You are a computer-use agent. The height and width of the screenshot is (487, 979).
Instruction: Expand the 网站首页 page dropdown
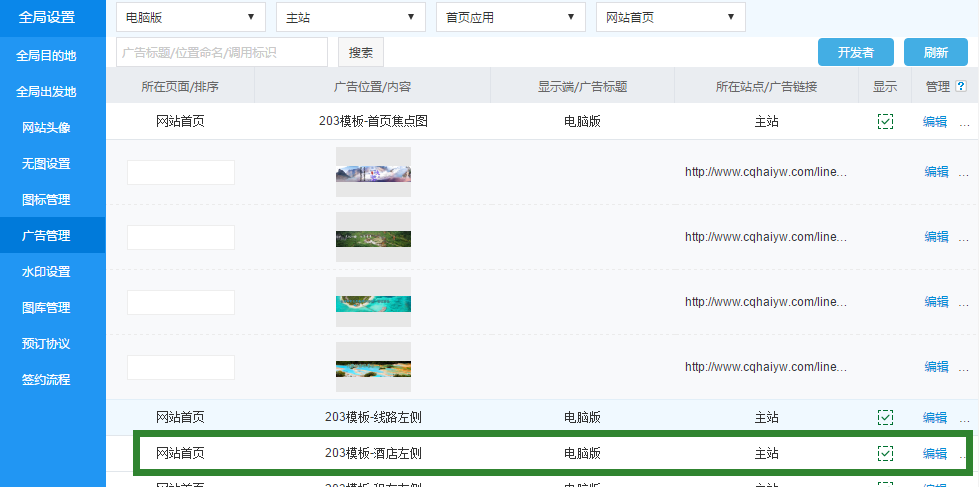point(670,17)
